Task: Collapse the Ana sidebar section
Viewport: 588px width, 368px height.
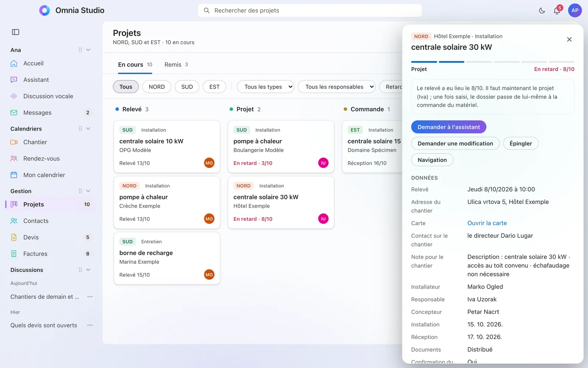Action: (88, 50)
